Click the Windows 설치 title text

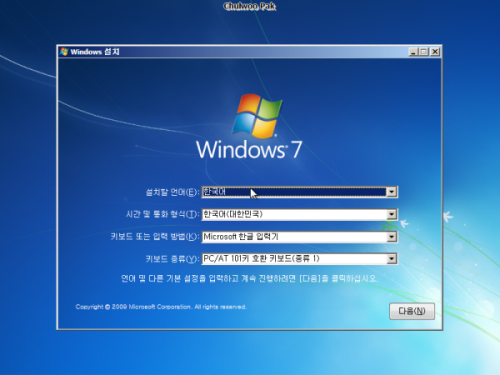click(95, 52)
